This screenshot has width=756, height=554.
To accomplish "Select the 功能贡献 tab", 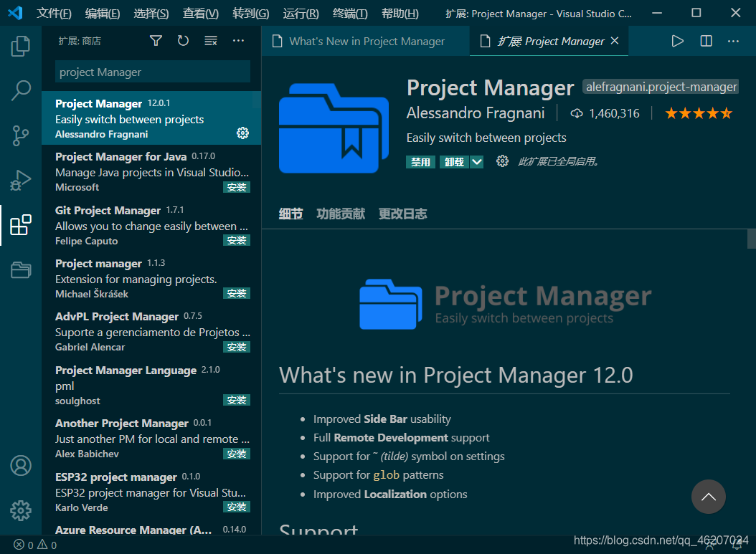I will [341, 214].
